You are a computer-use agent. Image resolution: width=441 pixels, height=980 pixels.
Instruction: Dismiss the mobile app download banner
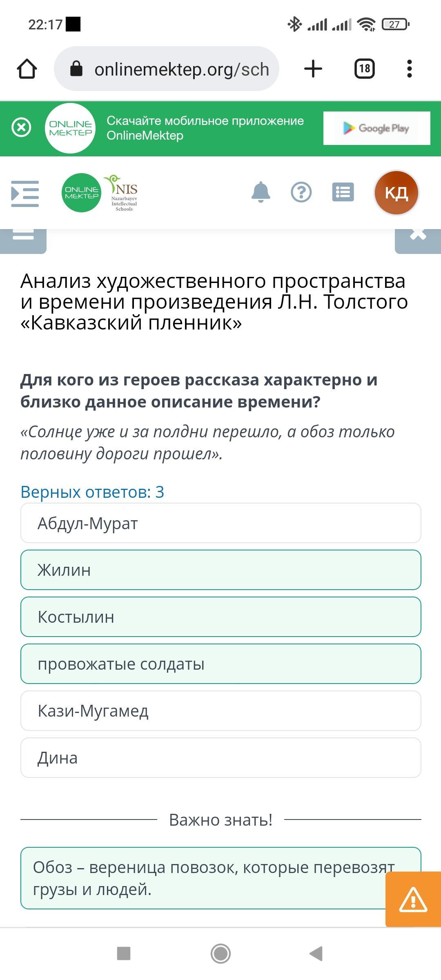(21, 128)
